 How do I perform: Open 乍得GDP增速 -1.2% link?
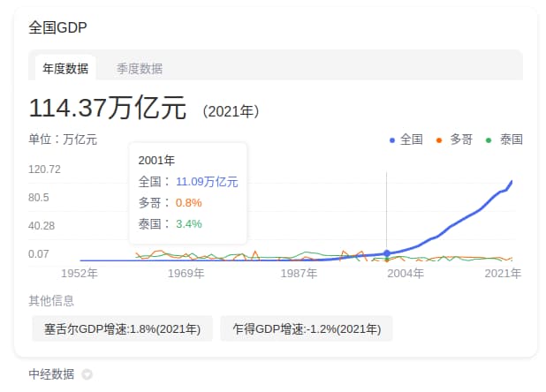307,328
